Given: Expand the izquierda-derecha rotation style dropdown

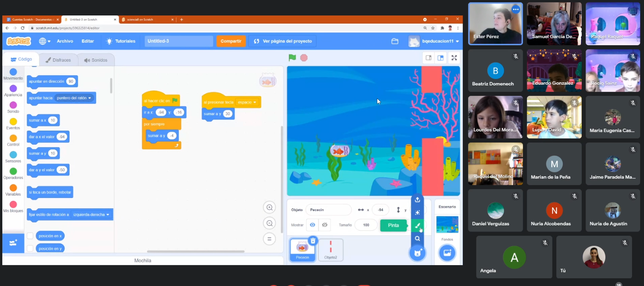Looking at the screenshot, I should click(91, 215).
